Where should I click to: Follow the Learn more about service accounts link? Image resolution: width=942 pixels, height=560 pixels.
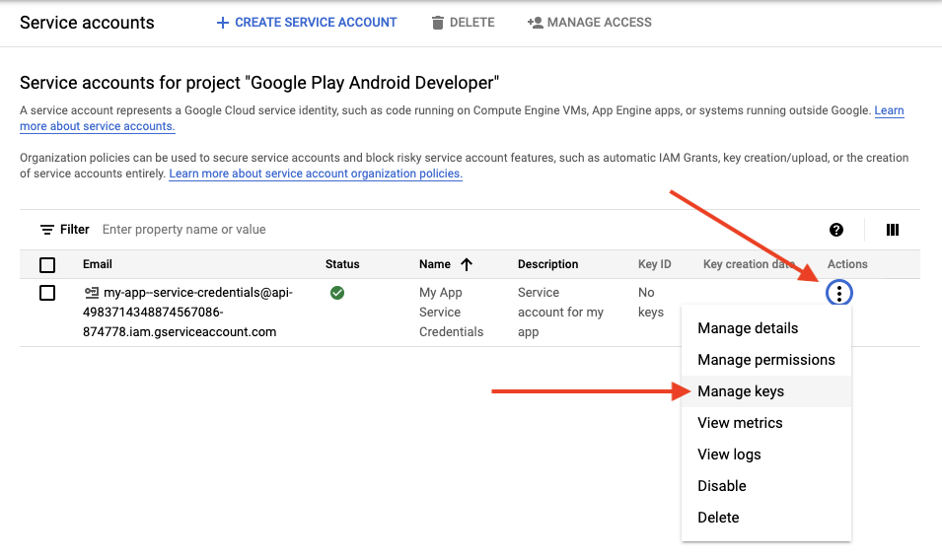pyautogui.click(x=98, y=126)
